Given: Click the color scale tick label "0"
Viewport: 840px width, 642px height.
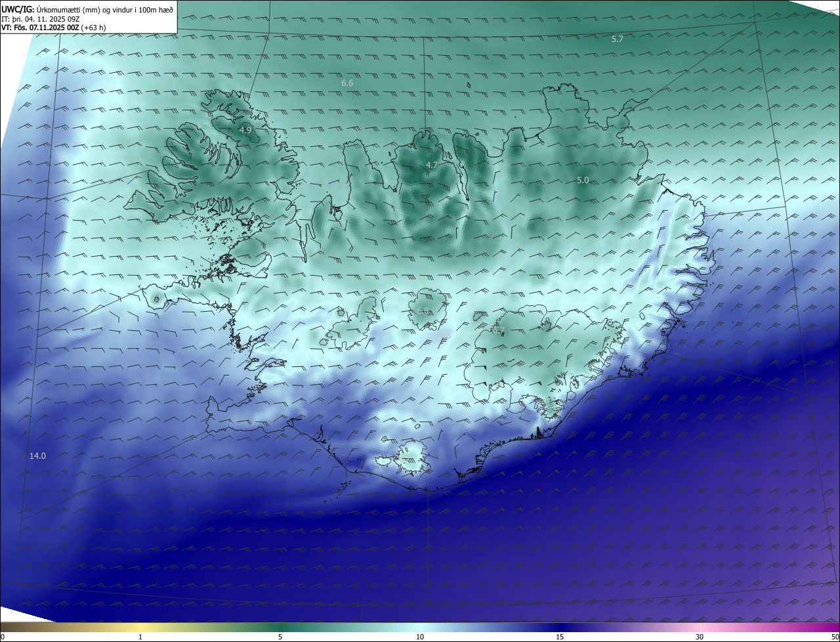Looking at the screenshot, I should [3, 637].
